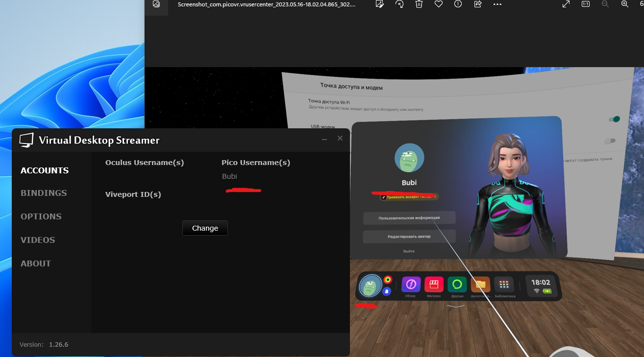Enter full screen in the photo viewer
The width and height of the screenshot is (644, 357).
point(566,4)
